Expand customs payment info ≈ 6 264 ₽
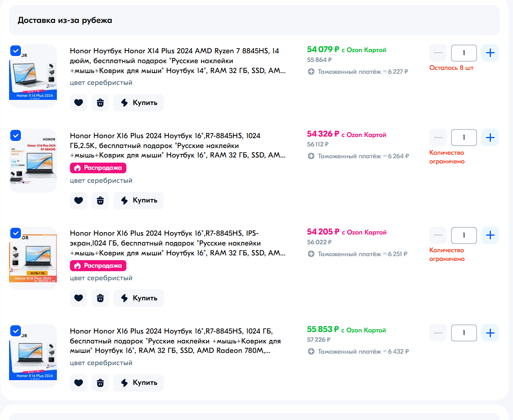The image size is (513, 420). pos(358,156)
